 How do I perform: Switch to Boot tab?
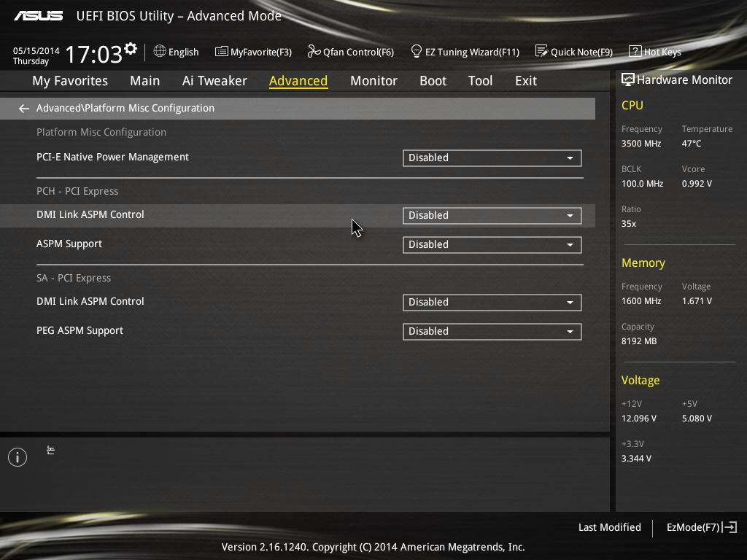click(433, 81)
